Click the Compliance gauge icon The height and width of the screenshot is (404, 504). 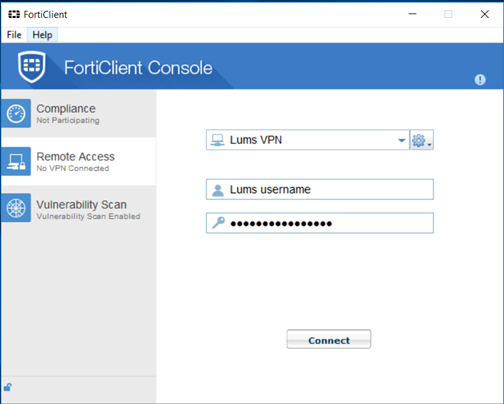click(x=16, y=113)
